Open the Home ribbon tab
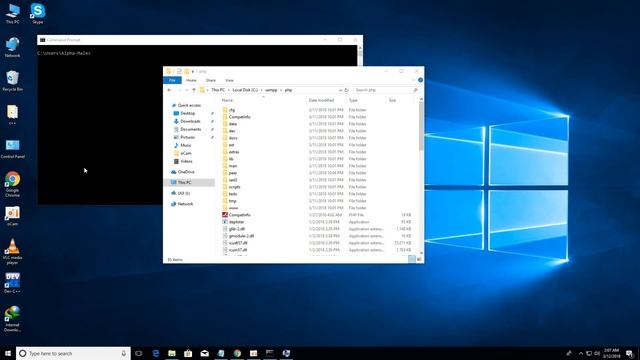The image size is (640, 360). tap(191, 80)
